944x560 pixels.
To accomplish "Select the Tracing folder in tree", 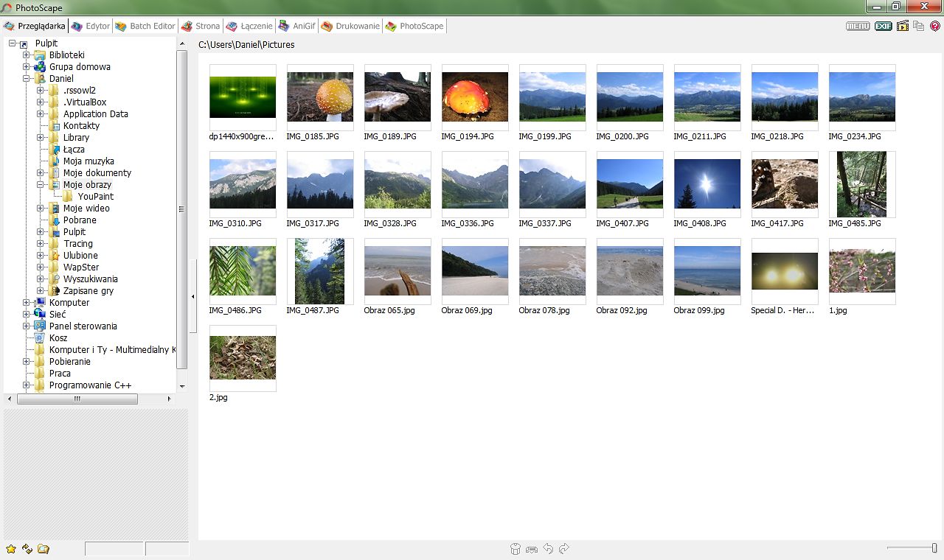I will pyautogui.click(x=78, y=244).
